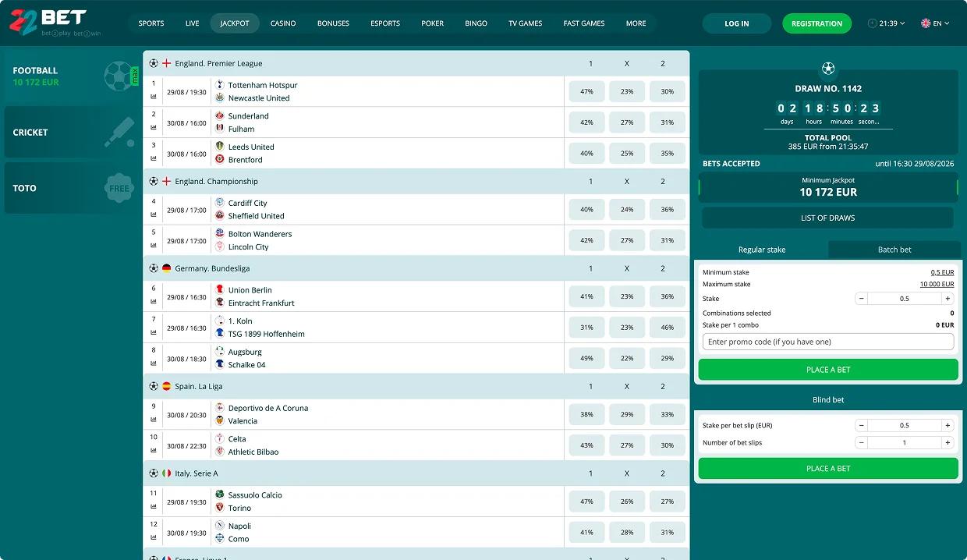Click the Stake amount field showing 0.5
967x560 pixels.
[905, 299]
